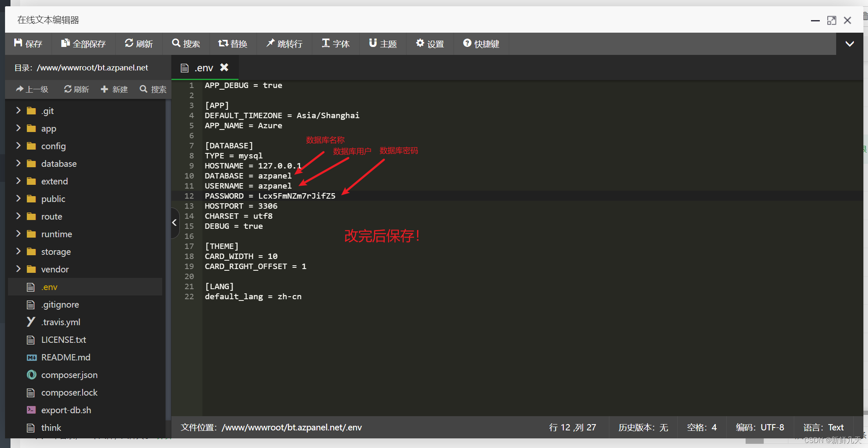Open the Theme (主题) chooser
The image size is (868, 448).
[383, 44]
